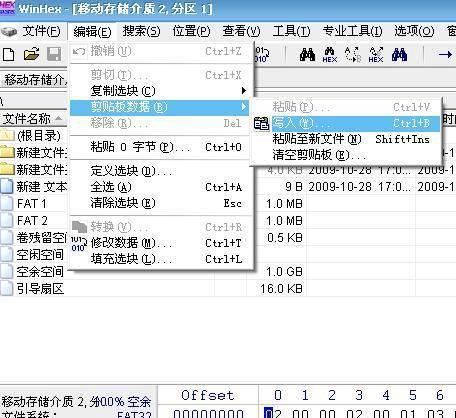Open the 文件(F) menu
The image size is (456, 418).
pos(42,32)
